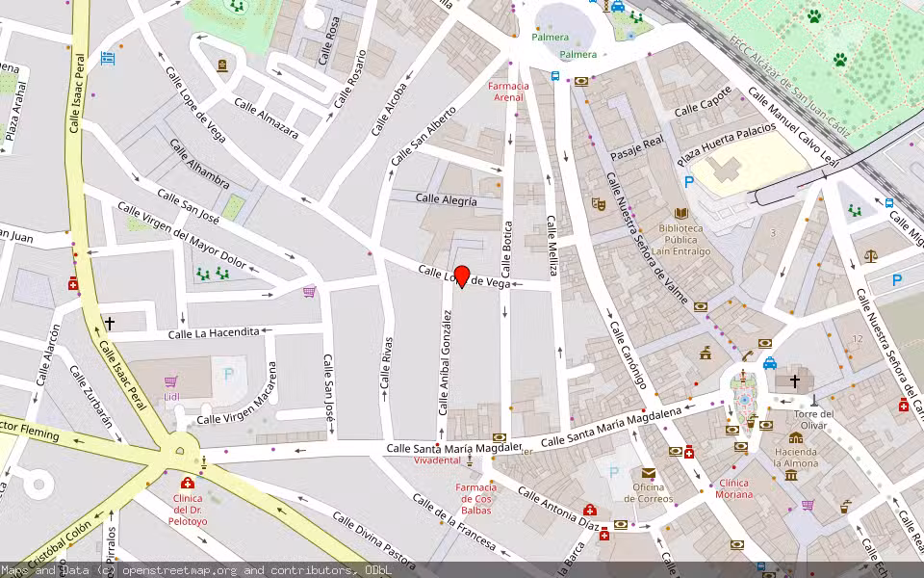Click the columned museum icon below Hacienda la Almona
924x578 pixels.
[x=791, y=475]
